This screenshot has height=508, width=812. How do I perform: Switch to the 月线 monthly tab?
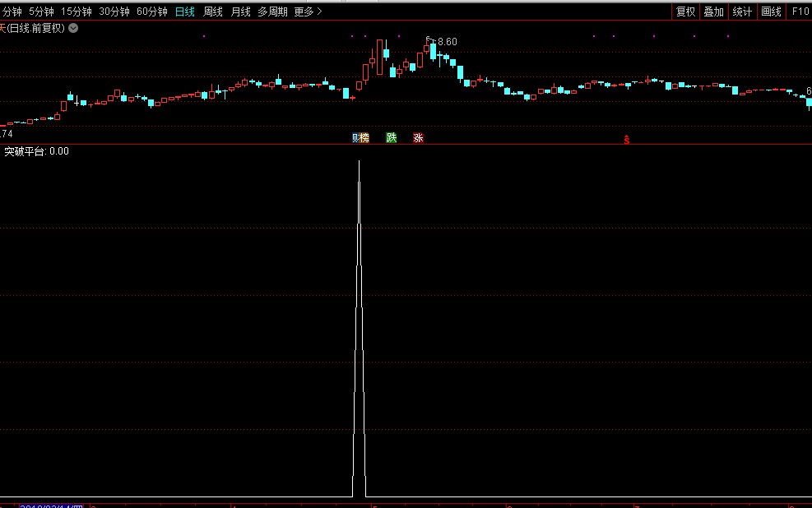point(241,12)
